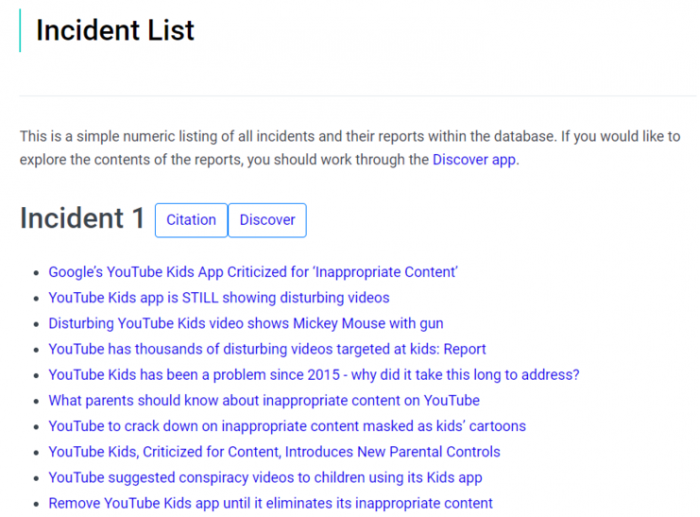The image size is (700, 517).
Task: Click the bullet before the last report link
Action: (x=37, y=504)
